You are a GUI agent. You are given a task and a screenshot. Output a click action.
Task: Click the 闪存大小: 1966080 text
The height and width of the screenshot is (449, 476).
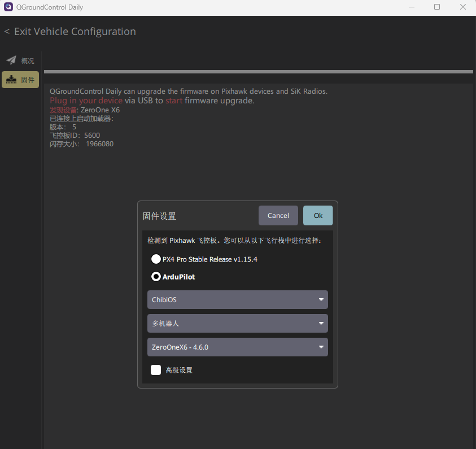coord(82,144)
